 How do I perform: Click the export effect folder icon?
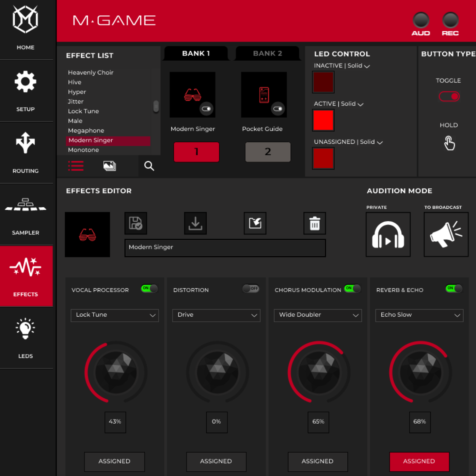click(x=255, y=223)
